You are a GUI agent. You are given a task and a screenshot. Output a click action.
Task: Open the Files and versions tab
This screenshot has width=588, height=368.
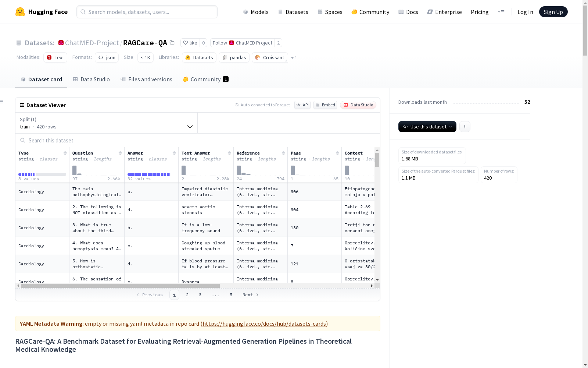click(x=146, y=79)
